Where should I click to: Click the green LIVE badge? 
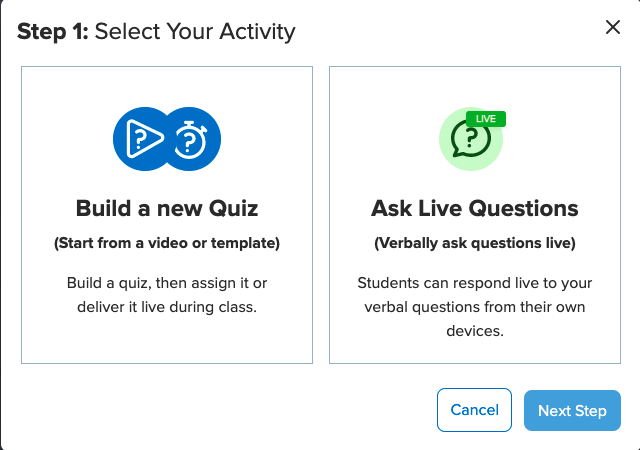(x=486, y=119)
